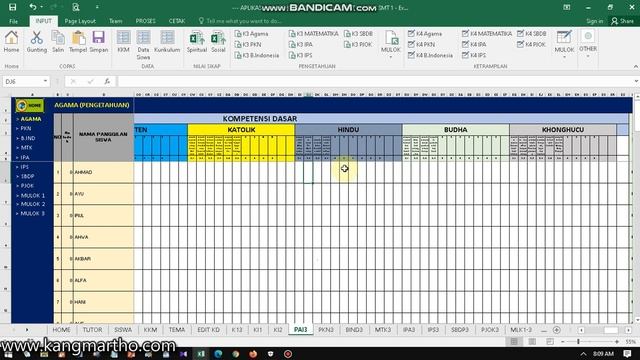Open the Spiritual Excel icon

coord(197,38)
